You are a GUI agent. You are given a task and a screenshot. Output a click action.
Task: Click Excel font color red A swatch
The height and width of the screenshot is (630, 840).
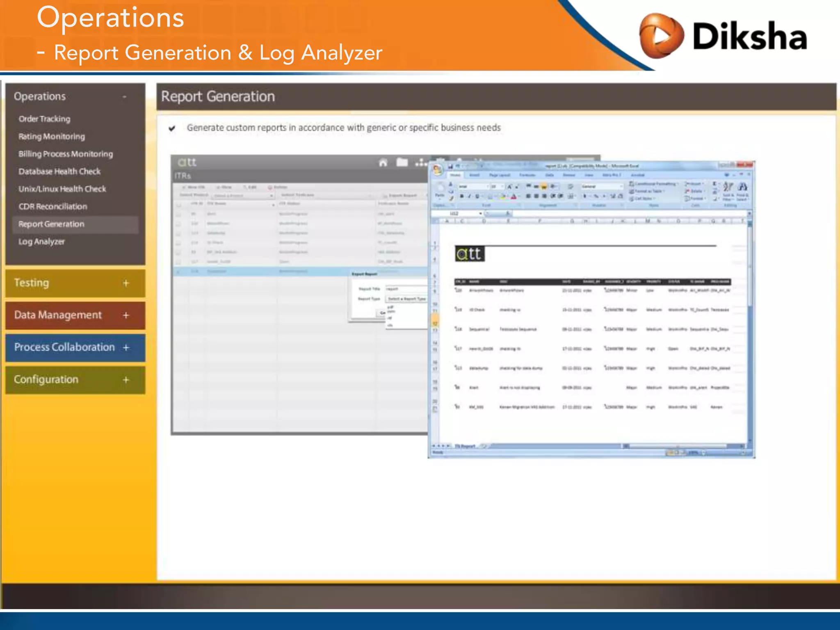[x=514, y=196]
